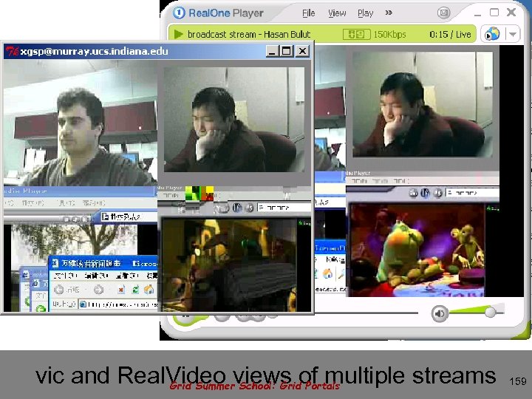Click the Tk icon in the vic title bar
Viewport: 532px width, 399px height.
pyautogui.click(x=12, y=51)
